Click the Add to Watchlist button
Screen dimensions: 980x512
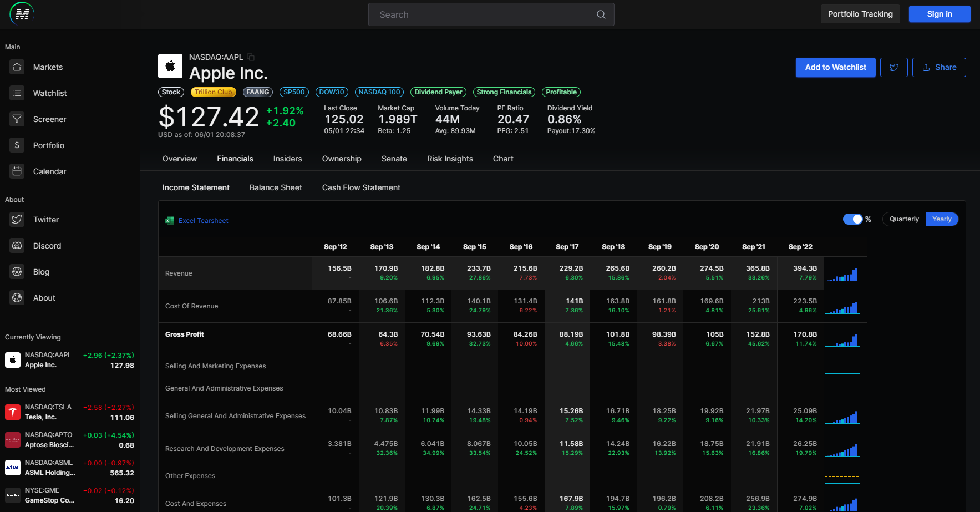pyautogui.click(x=835, y=67)
